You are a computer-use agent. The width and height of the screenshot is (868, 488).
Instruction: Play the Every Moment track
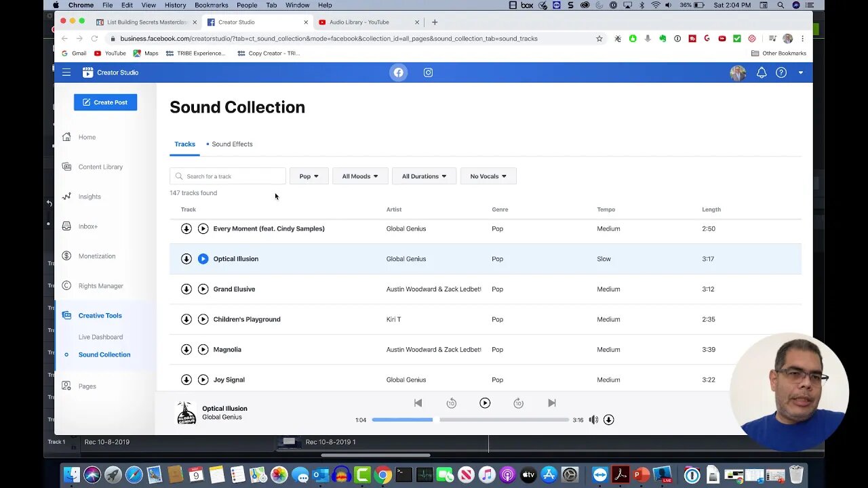[x=203, y=228]
